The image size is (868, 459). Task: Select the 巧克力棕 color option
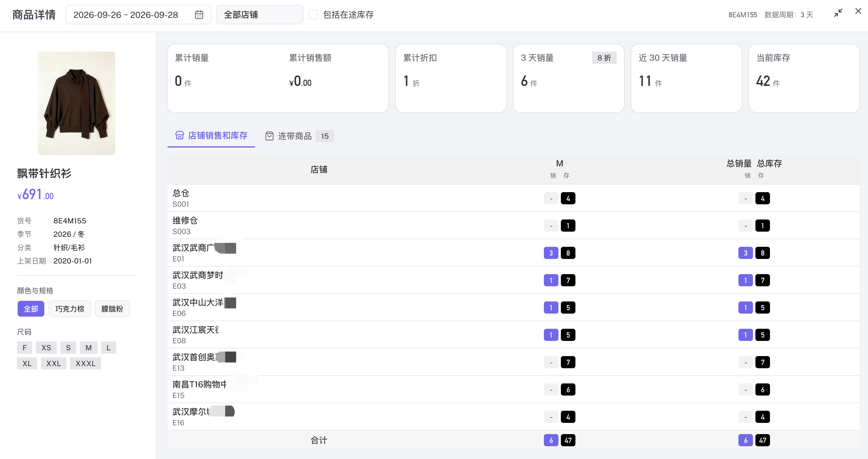point(70,309)
